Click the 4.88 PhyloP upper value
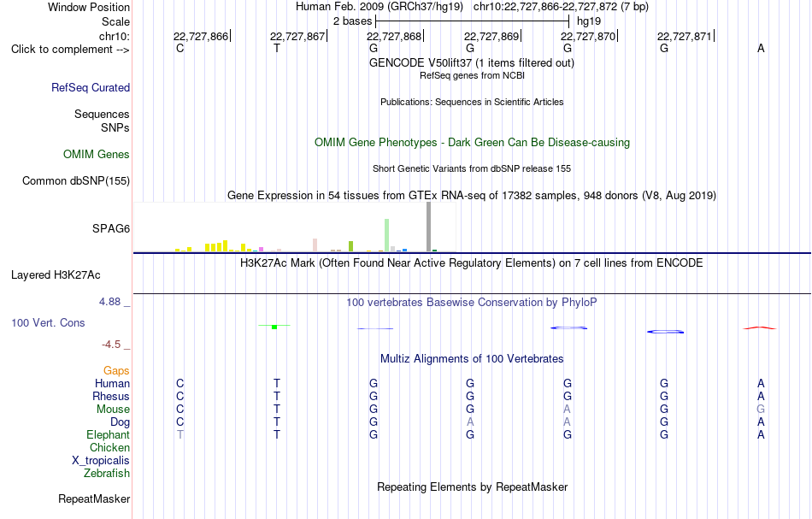Image resolution: width=812 pixels, height=519 pixels. point(109,302)
